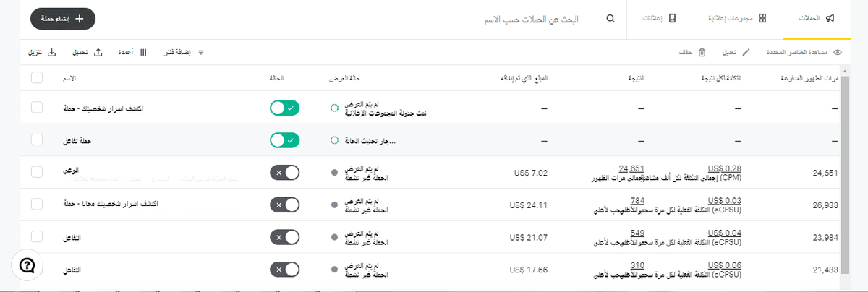
Task: Click the إنشاء حملة create campaign button
Action: [x=63, y=19]
